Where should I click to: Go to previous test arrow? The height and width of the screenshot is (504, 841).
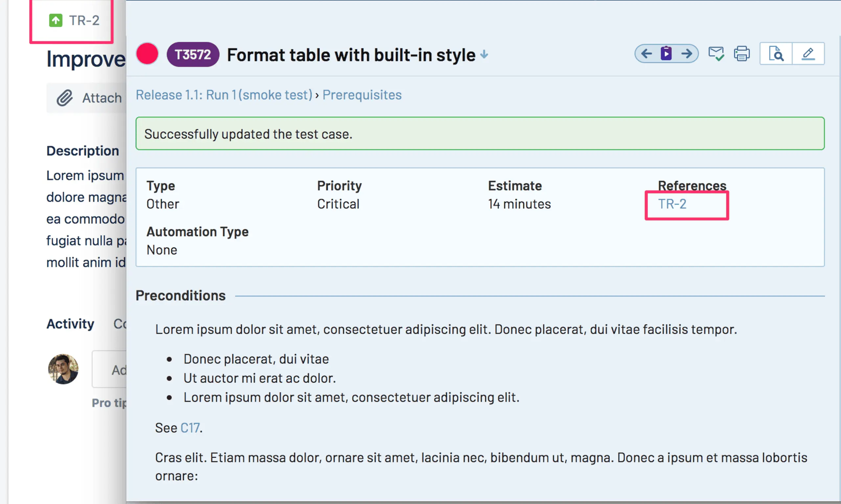point(647,54)
